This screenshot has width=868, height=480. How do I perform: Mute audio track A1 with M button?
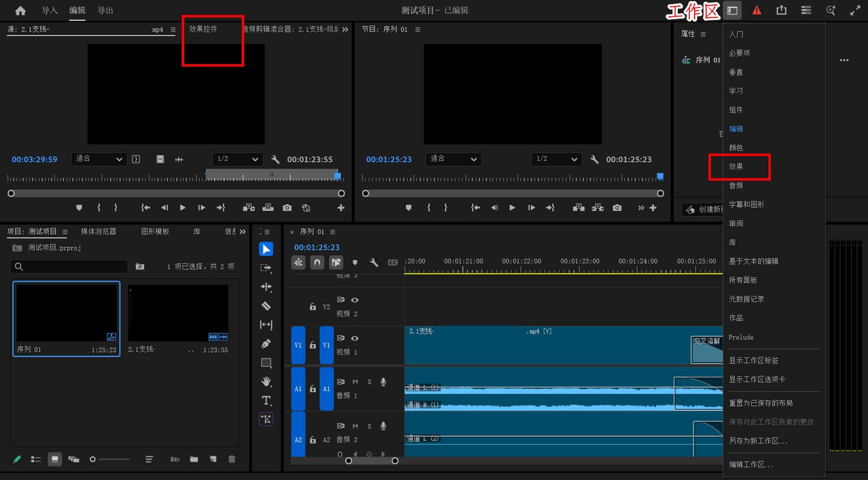tap(355, 382)
